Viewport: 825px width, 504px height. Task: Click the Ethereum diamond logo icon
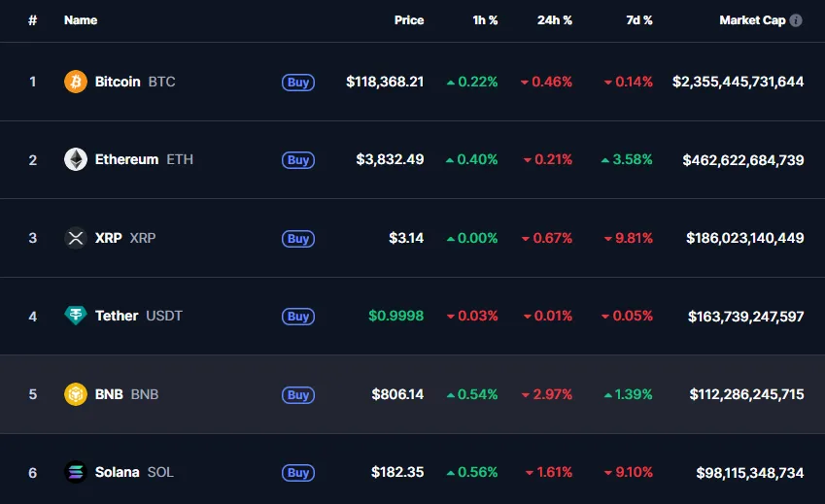click(x=76, y=159)
